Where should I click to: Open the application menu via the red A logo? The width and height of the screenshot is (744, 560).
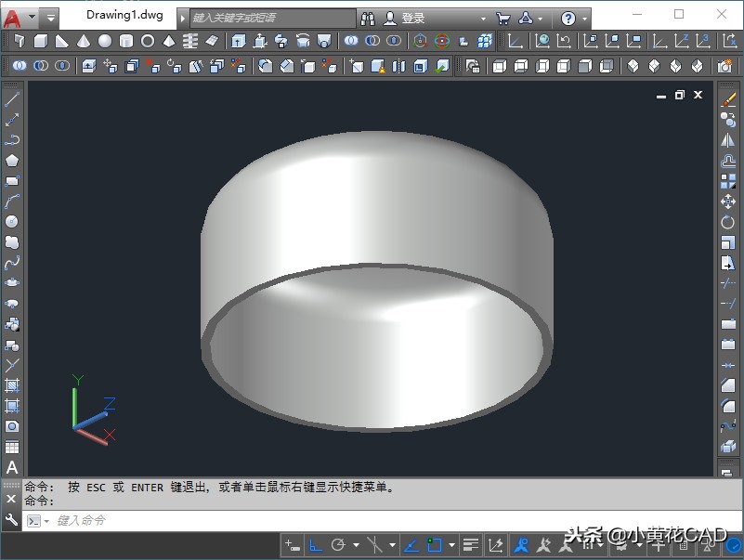(12, 14)
